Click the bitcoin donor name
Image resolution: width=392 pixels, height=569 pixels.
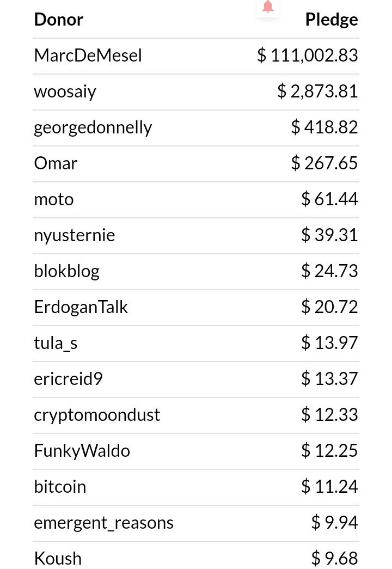click(x=60, y=487)
